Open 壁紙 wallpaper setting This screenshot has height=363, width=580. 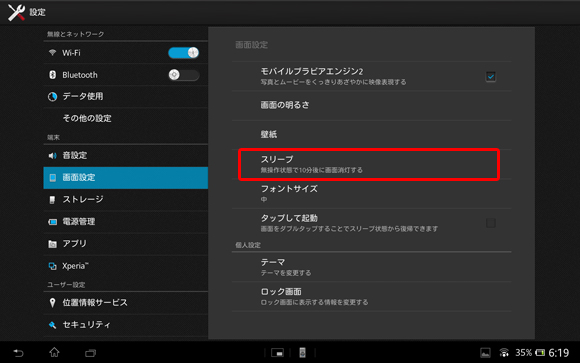pyautogui.click(x=372, y=135)
